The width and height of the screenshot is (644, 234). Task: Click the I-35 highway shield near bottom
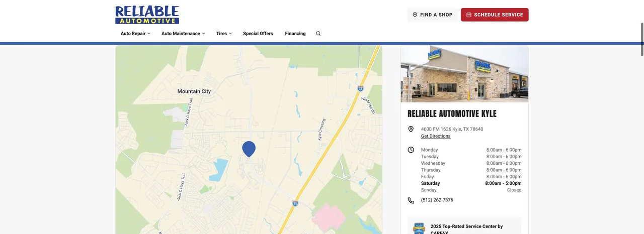pyautogui.click(x=295, y=203)
